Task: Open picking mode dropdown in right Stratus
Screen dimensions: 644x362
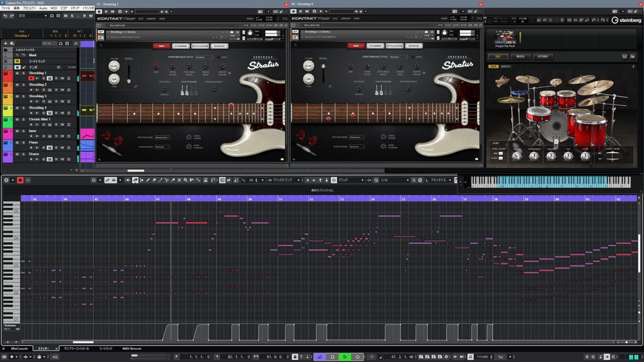Action: click(356, 147)
